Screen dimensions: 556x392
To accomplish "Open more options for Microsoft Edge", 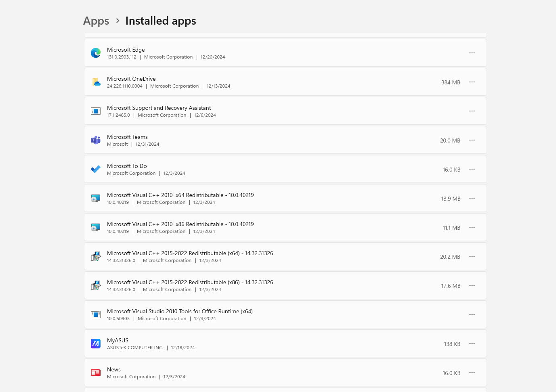I will tap(472, 53).
